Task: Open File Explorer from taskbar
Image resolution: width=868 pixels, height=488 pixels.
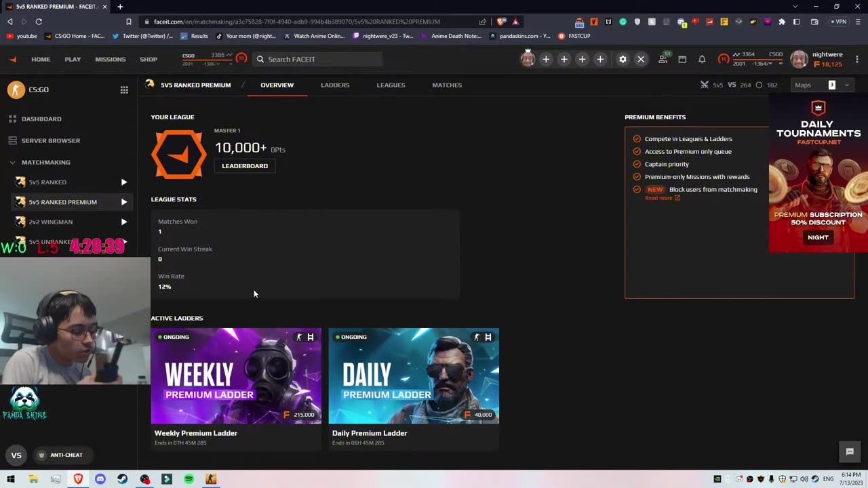Action: pyautogui.click(x=33, y=479)
